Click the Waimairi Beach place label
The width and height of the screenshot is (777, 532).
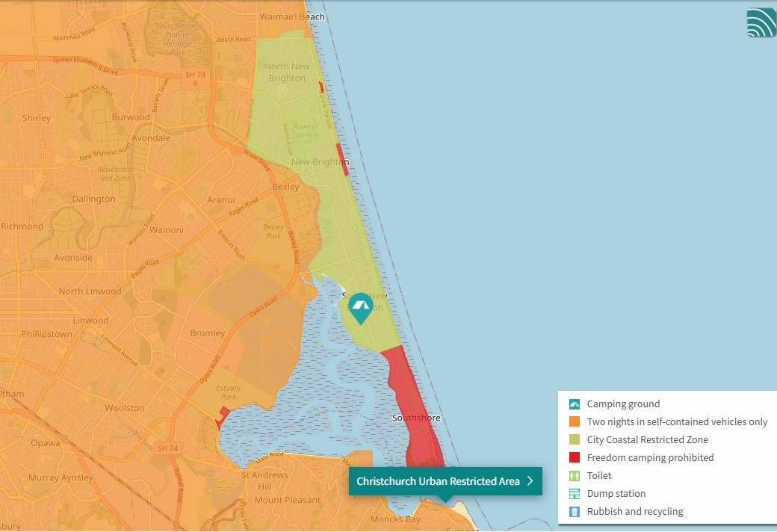pyautogui.click(x=292, y=16)
